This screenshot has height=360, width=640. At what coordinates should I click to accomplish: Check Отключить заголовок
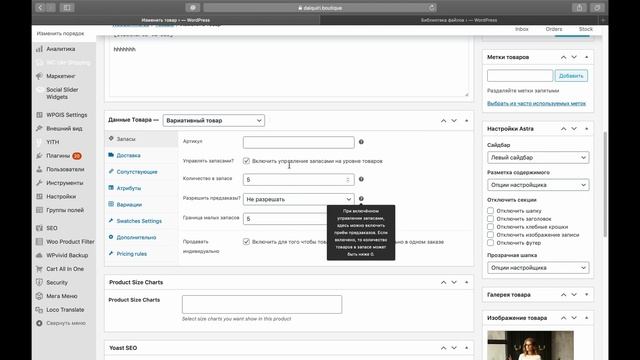coord(490,219)
